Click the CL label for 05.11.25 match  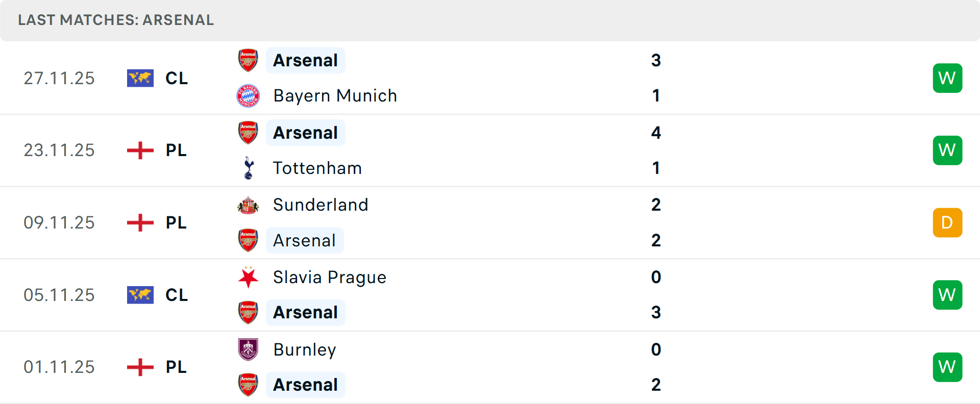(x=177, y=295)
